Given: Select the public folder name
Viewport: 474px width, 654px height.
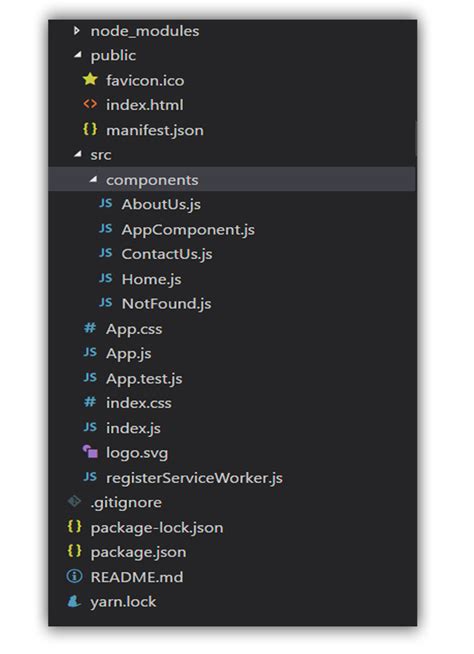Looking at the screenshot, I should 113,56.
